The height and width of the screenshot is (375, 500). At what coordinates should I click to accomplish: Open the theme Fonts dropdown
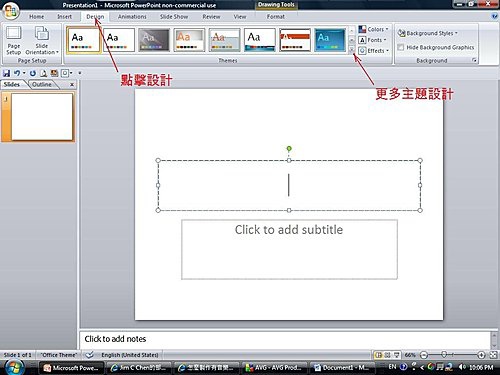point(373,40)
